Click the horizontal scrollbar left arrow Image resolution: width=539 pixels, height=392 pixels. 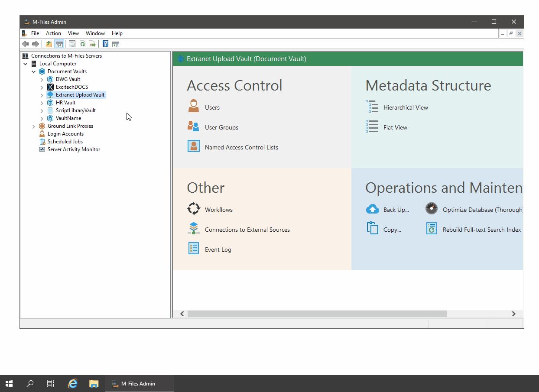coord(182,314)
